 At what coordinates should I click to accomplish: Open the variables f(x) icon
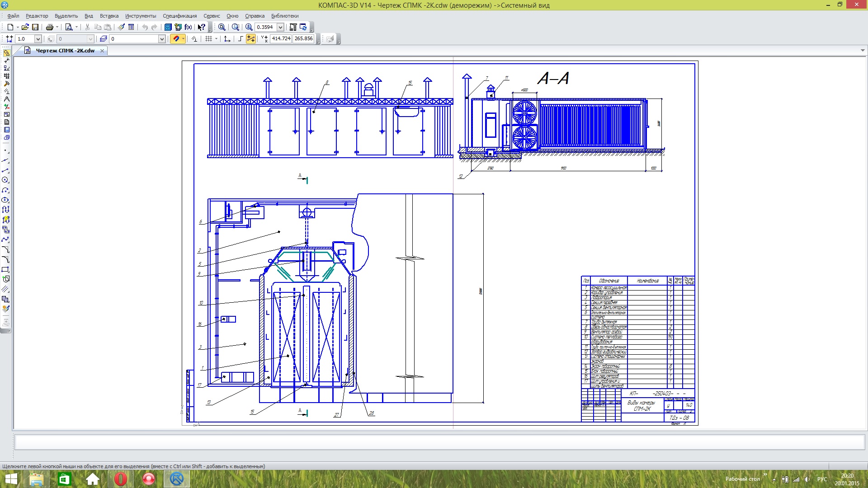[188, 27]
